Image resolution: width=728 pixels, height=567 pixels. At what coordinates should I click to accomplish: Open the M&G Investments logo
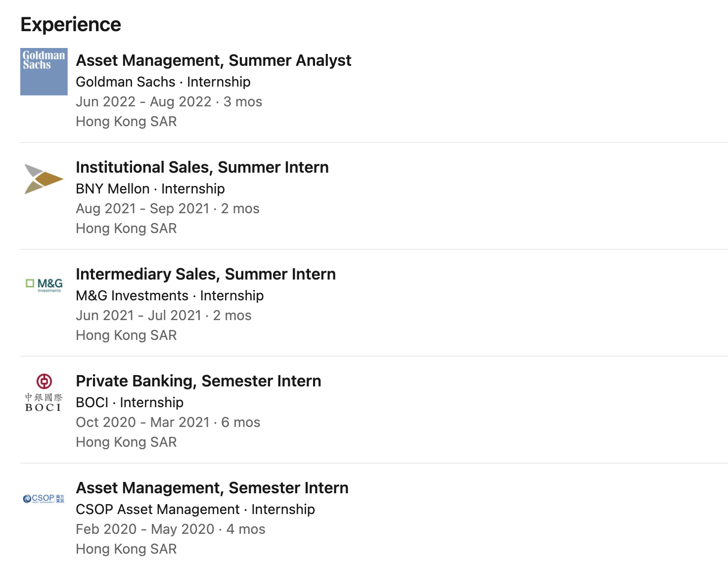coord(44,285)
